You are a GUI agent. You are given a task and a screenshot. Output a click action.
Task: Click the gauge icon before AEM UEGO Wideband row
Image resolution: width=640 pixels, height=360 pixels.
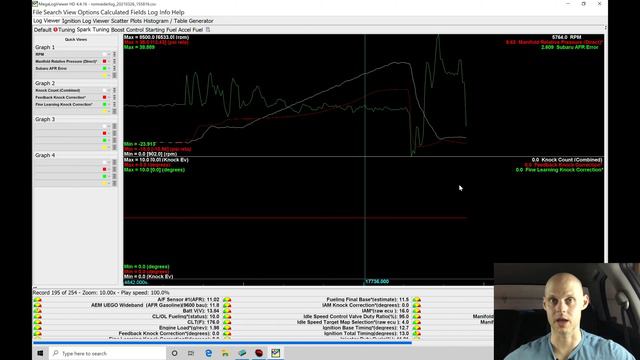click(x=37, y=305)
